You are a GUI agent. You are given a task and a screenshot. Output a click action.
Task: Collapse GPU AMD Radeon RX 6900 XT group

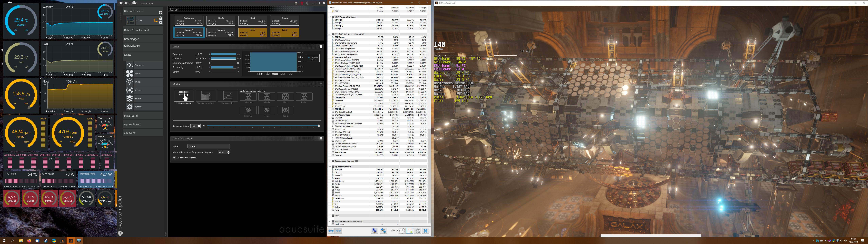tap(330, 34)
